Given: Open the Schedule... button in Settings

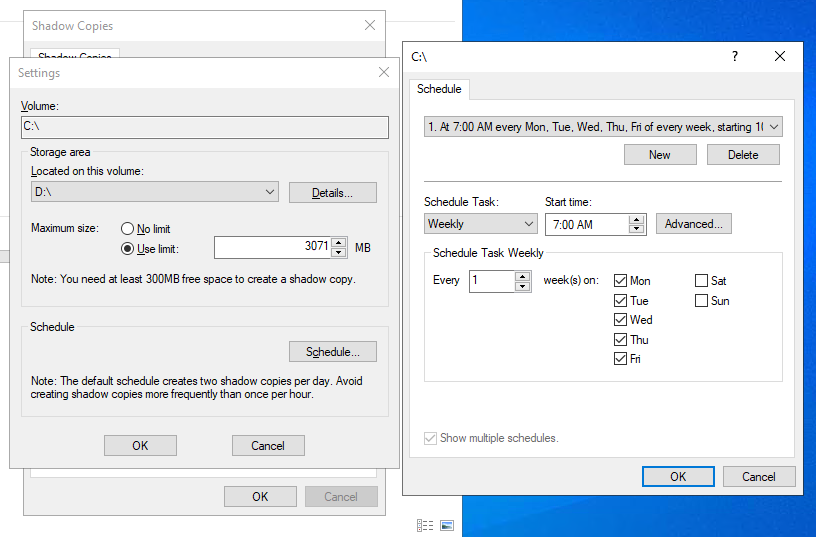Looking at the screenshot, I should 333,352.
